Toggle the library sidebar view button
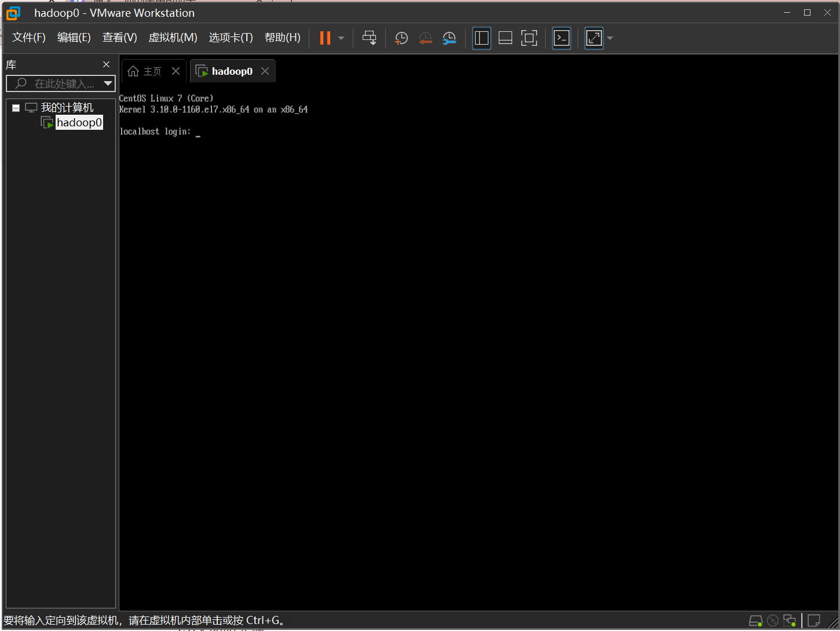840x631 pixels. (x=481, y=38)
